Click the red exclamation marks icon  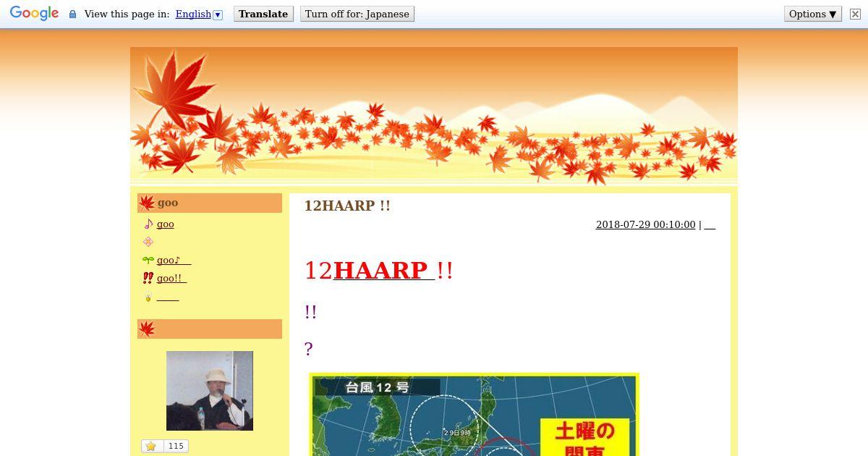[148, 278]
